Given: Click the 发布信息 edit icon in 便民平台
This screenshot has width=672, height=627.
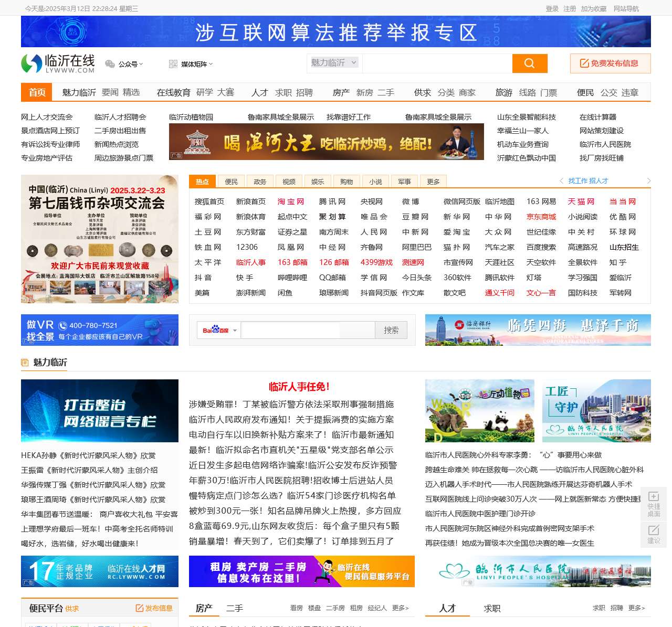Looking at the screenshot, I should (x=140, y=608).
